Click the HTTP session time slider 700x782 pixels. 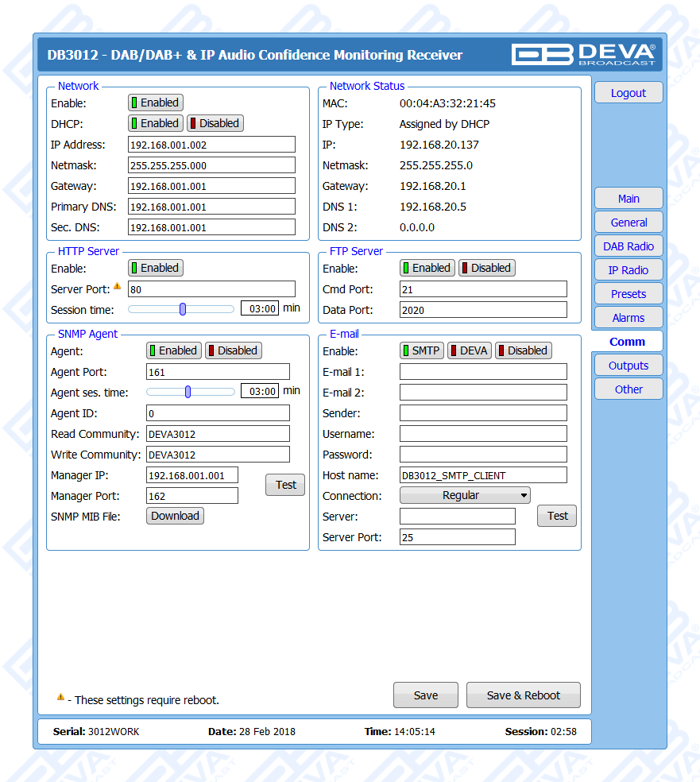pyautogui.click(x=182, y=309)
